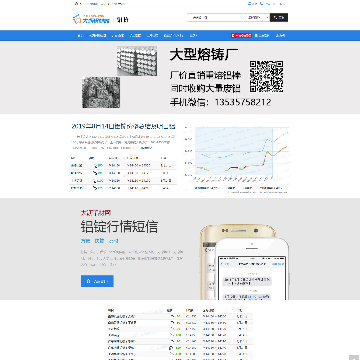Click the 厂价直销重熔铝棒 banner text
Viewport: 360px width, 360px height.
[205, 75]
